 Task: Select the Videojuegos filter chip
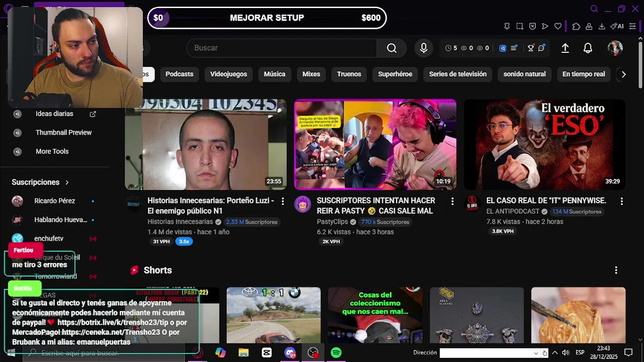[x=228, y=74]
